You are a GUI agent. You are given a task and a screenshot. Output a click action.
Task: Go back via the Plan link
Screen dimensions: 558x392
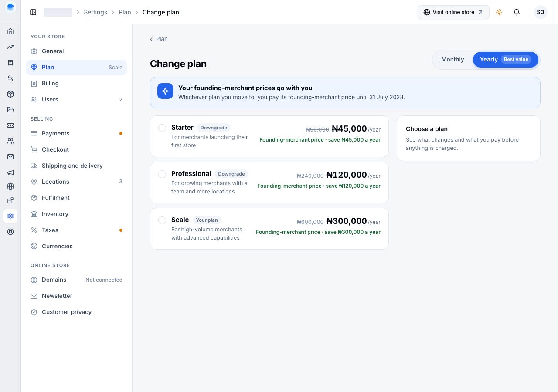(159, 39)
